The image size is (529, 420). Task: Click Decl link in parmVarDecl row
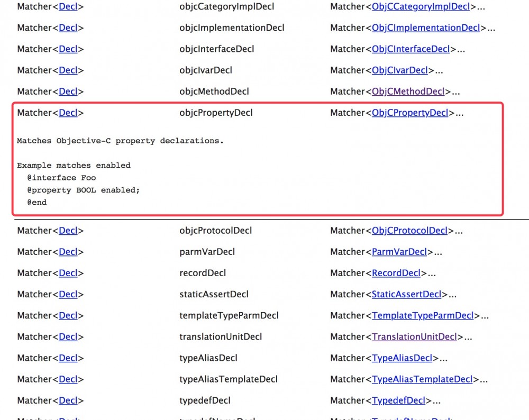pos(68,252)
